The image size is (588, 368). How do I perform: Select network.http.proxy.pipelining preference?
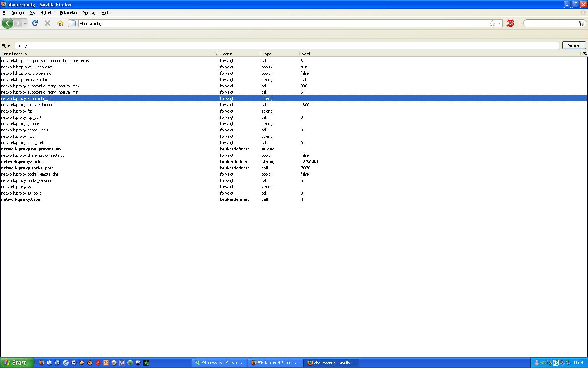coord(294,73)
